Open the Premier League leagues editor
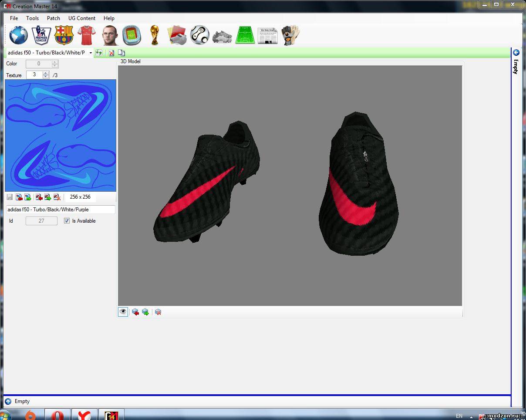This screenshot has width=526, height=420. pyautogui.click(x=41, y=35)
